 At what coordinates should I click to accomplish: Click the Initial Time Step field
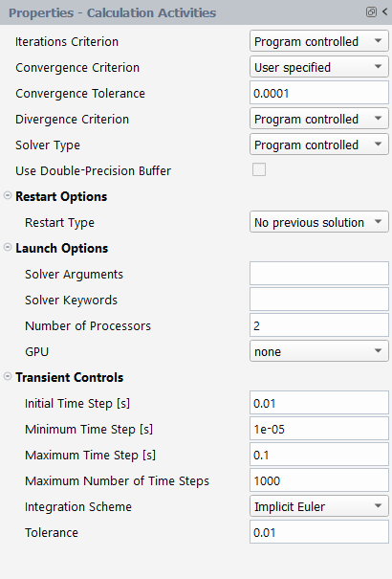pos(319,403)
